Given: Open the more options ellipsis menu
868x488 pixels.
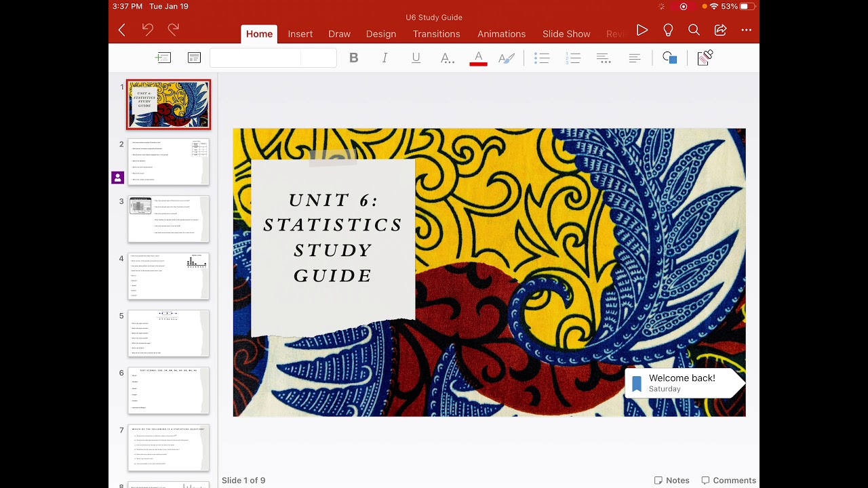Looking at the screenshot, I should [747, 30].
